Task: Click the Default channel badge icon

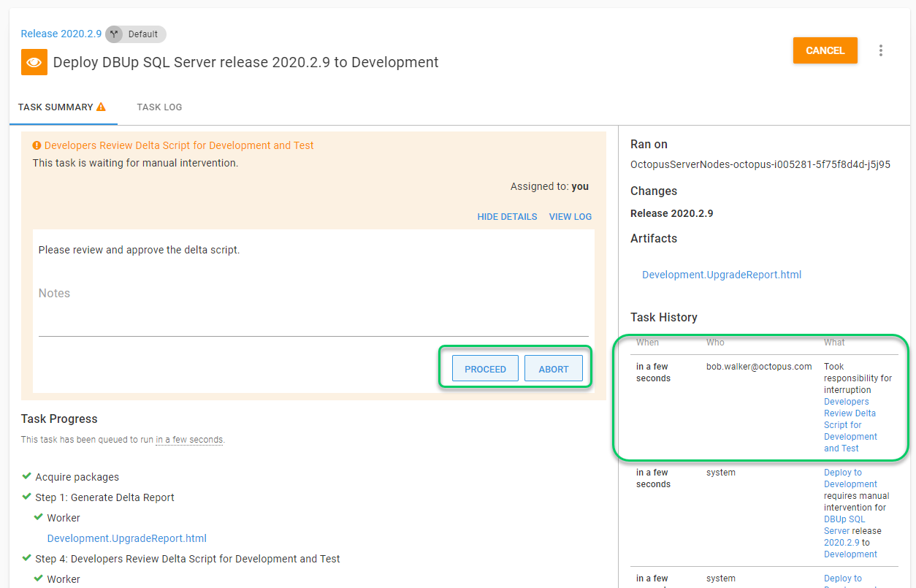Action: point(114,34)
